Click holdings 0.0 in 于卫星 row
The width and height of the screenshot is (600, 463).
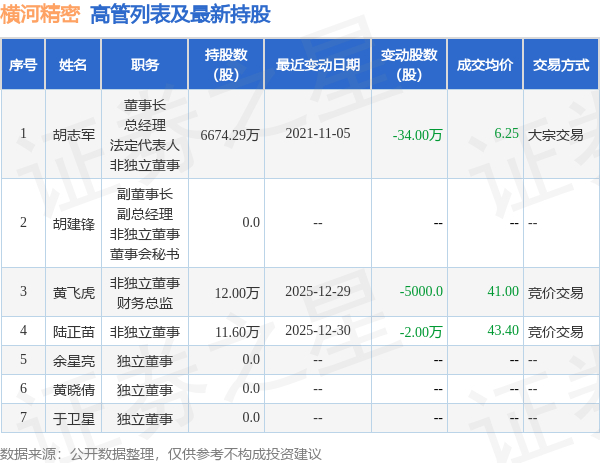tap(251, 417)
